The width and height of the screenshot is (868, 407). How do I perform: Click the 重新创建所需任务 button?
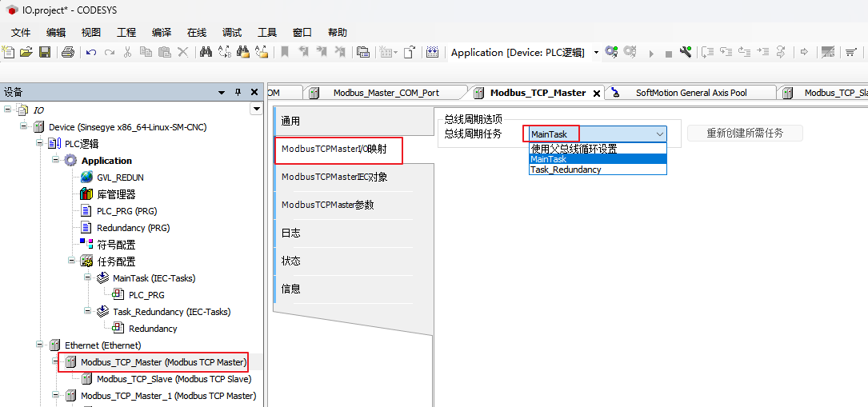click(x=744, y=134)
